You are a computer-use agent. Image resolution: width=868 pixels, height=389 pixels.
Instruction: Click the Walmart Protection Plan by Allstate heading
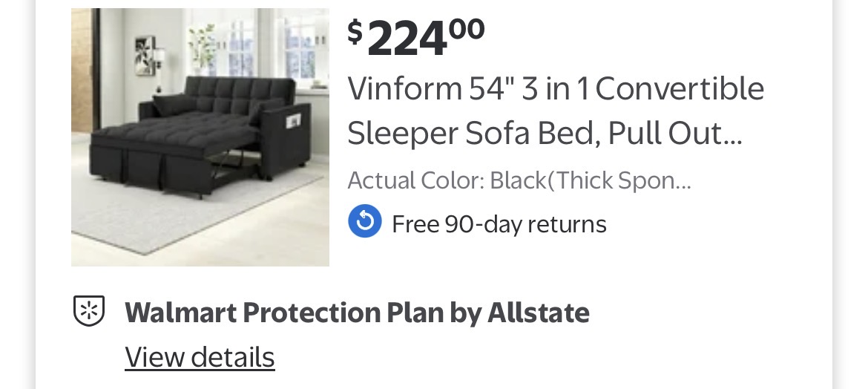pyautogui.click(x=357, y=313)
